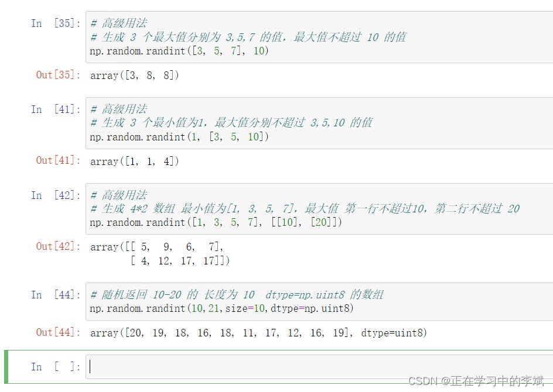Click the uint8 array output of cell 44

point(258,333)
